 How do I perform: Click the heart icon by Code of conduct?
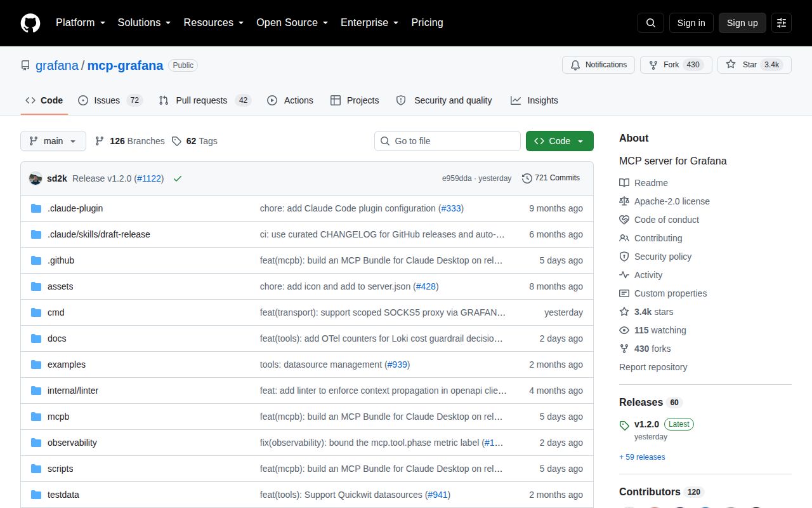[x=624, y=220]
